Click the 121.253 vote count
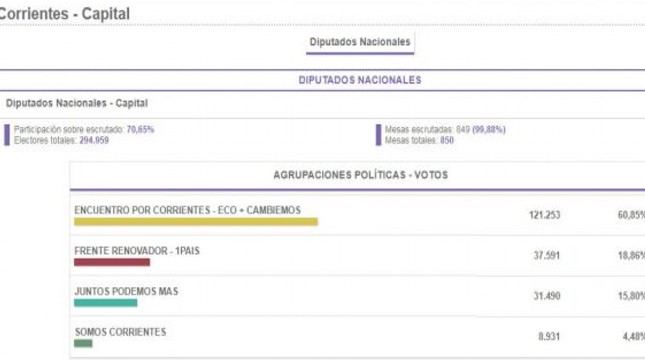645x360 pixels. pyautogui.click(x=545, y=215)
